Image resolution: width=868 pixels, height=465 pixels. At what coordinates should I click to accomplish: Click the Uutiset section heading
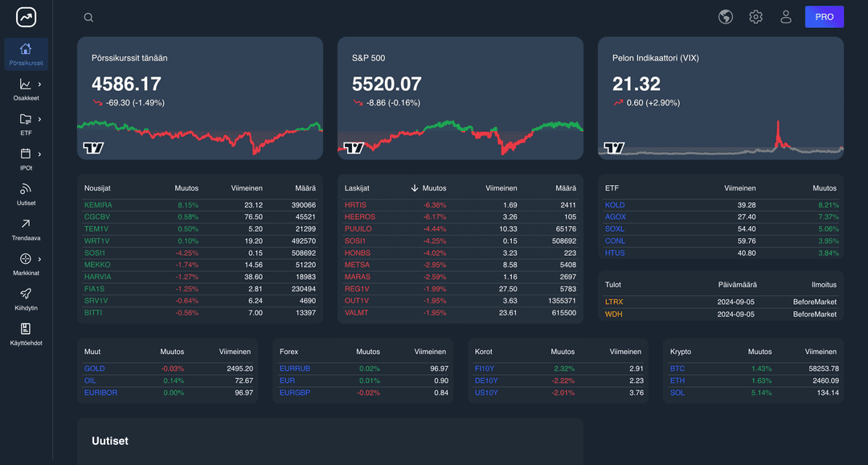pos(109,441)
